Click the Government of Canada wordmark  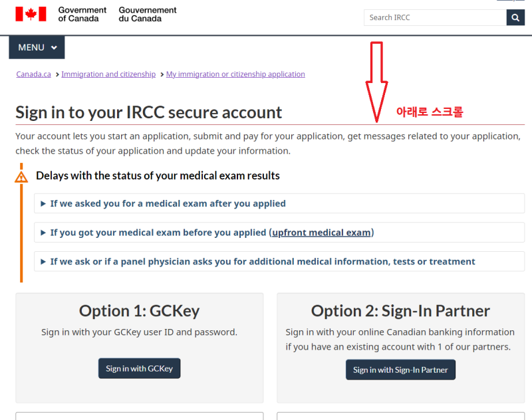(x=82, y=14)
